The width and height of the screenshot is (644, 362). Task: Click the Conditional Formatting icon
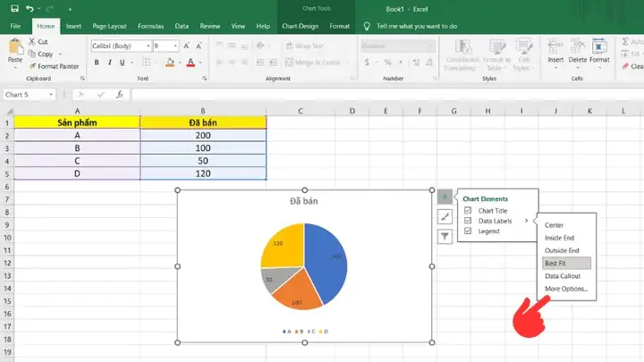click(463, 47)
